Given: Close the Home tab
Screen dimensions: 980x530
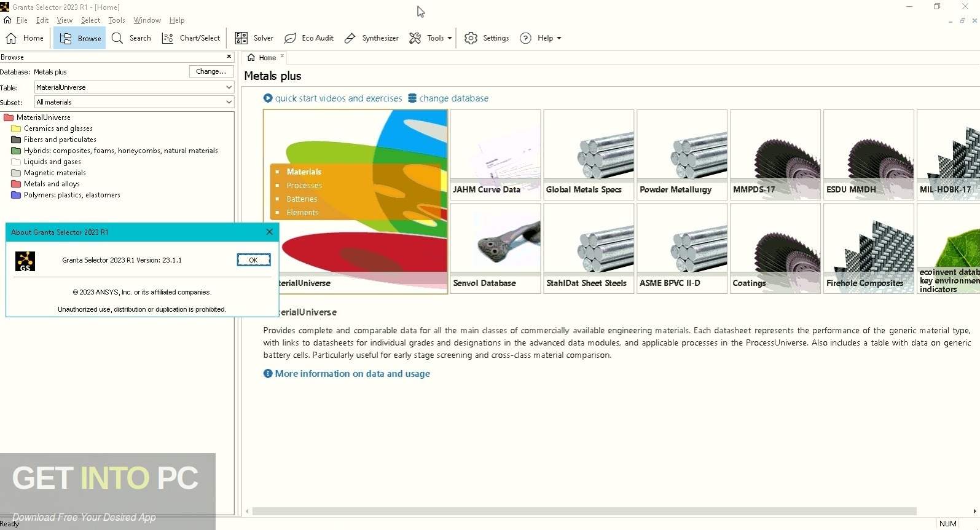Looking at the screenshot, I should [282, 56].
